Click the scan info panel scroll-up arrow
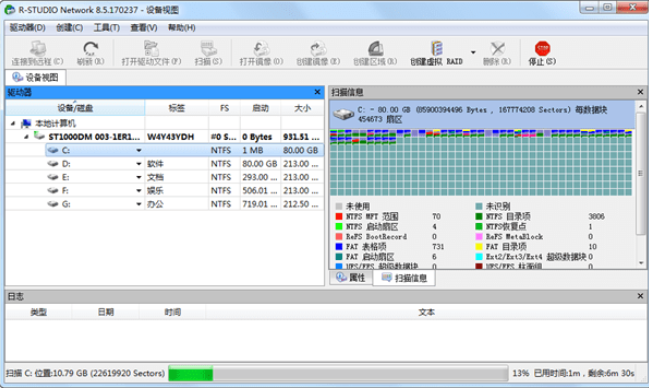The image size is (649, 388). click(641, 106)
